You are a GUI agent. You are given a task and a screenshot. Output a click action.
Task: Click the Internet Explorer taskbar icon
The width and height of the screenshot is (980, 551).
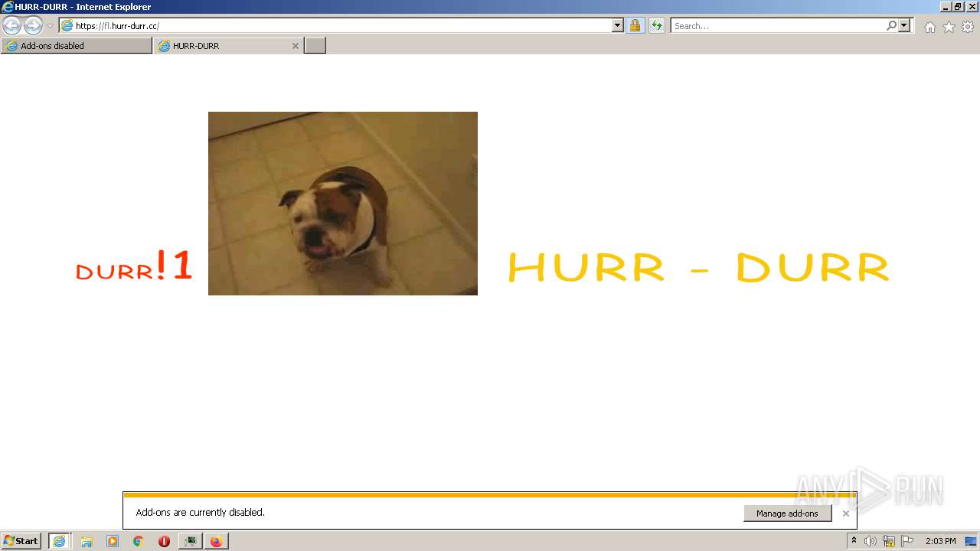(59, 541)
